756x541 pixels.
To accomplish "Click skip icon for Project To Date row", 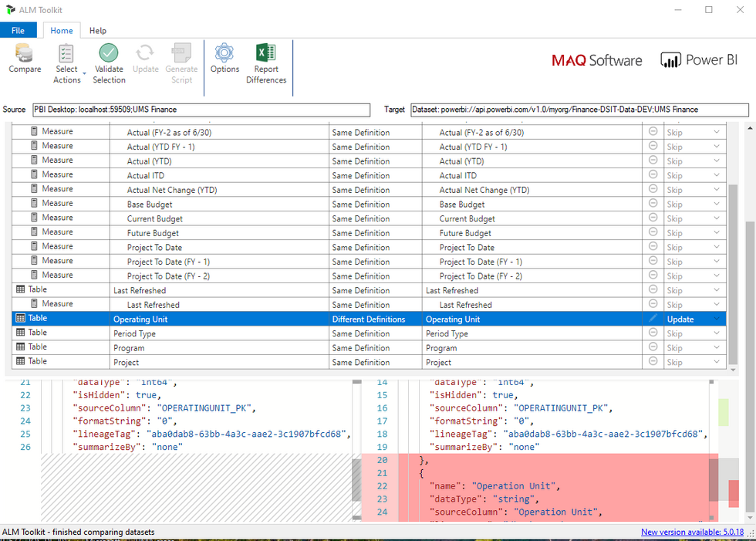I will click(653, 246).
